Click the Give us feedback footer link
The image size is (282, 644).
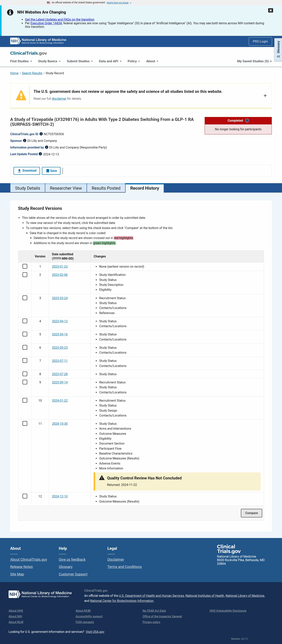click(72, 560)
